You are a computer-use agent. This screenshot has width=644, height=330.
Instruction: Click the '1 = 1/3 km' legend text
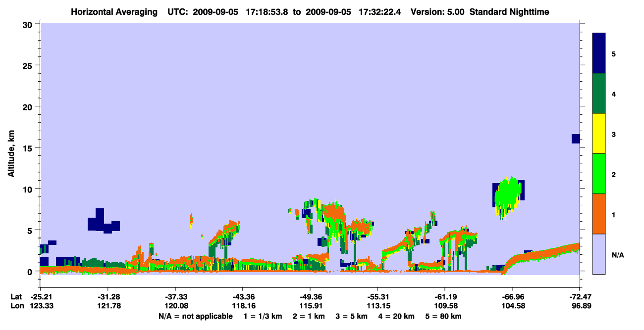coord(262,316)
